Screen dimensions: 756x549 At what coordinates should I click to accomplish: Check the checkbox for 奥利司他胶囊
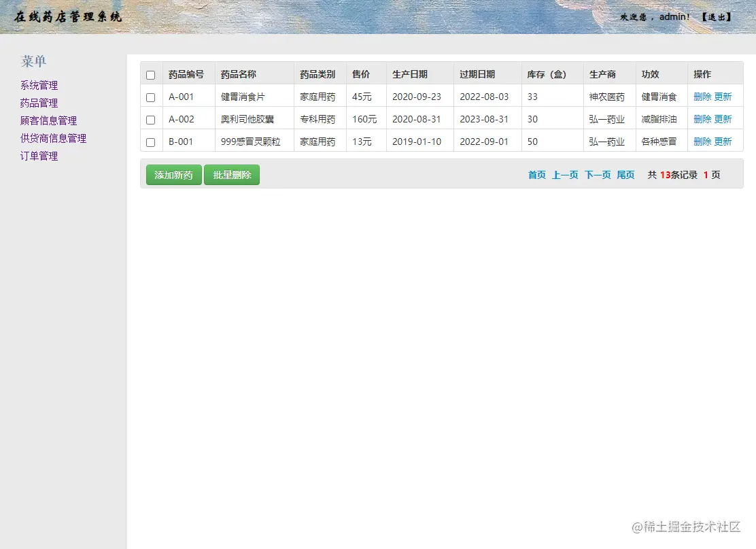[x=151, y=118]
